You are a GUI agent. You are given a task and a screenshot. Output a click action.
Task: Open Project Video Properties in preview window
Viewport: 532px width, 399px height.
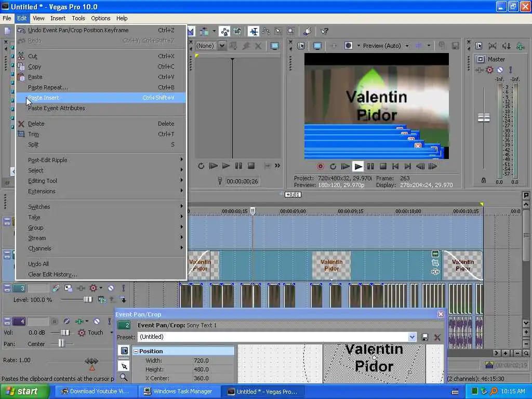tap(301, 46)
